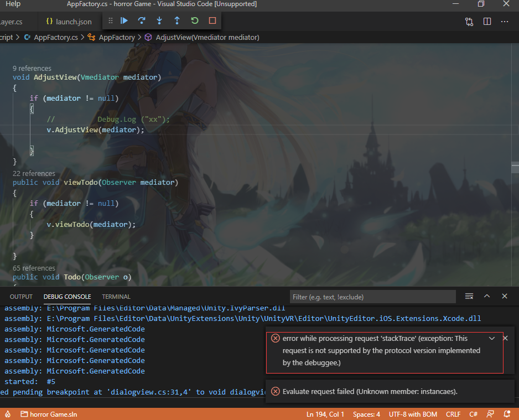This screenshot has width=519, height=420.
Task: Restart the debug session
Action: [x=195, y=21]
